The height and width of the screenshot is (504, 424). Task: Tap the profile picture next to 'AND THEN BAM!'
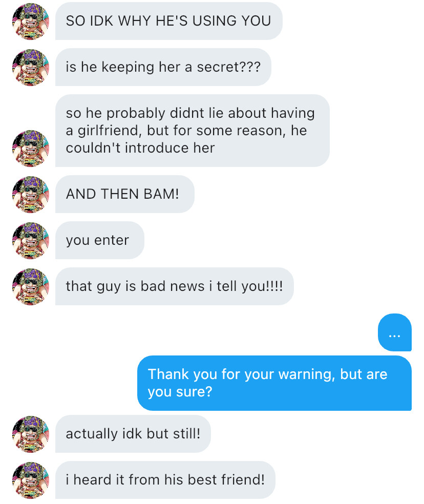[30, 194]
